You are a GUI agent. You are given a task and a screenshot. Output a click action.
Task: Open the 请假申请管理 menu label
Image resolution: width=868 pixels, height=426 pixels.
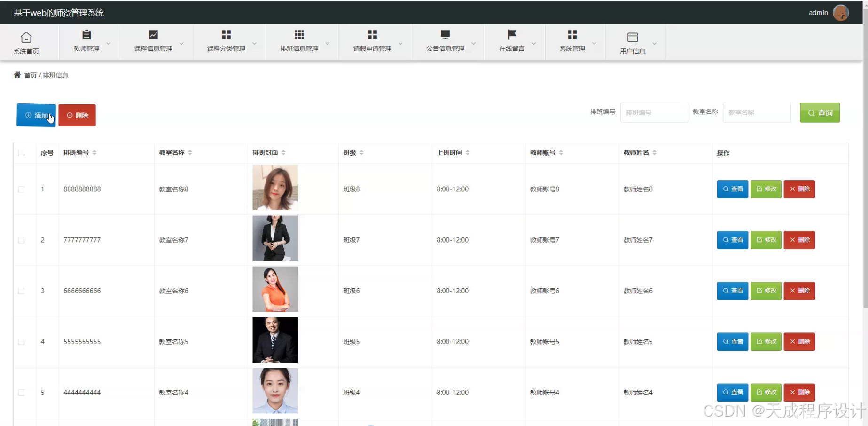click(372, 48)
